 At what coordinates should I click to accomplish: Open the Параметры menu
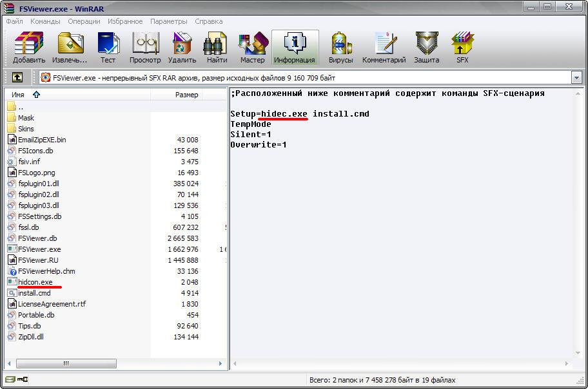pyautogui.click(x=169, y=21)
